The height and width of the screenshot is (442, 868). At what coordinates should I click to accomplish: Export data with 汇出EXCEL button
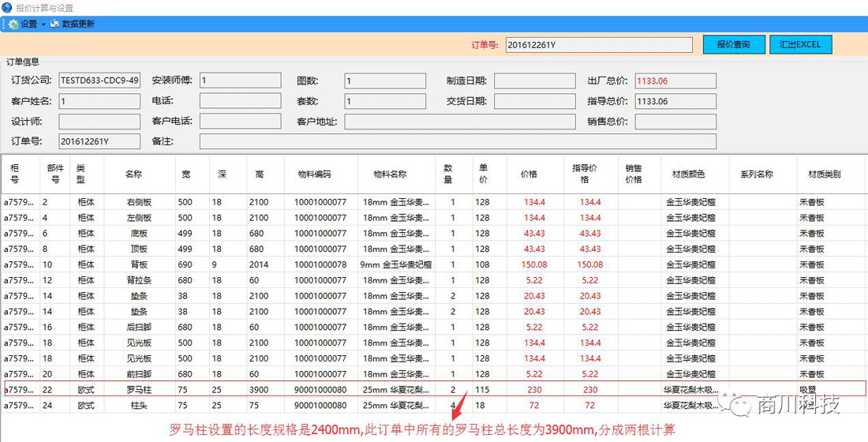(800, 45)
